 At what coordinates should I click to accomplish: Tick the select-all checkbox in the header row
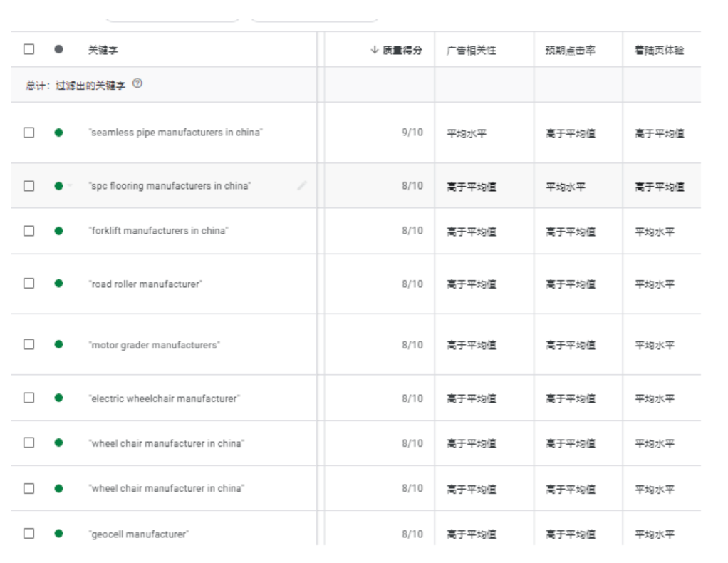point(28,50)
